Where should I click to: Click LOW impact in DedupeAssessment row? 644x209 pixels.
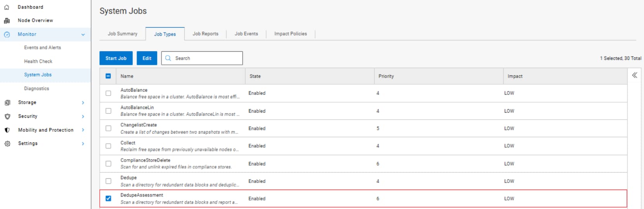pyautogui.click(x=509, y=199)
